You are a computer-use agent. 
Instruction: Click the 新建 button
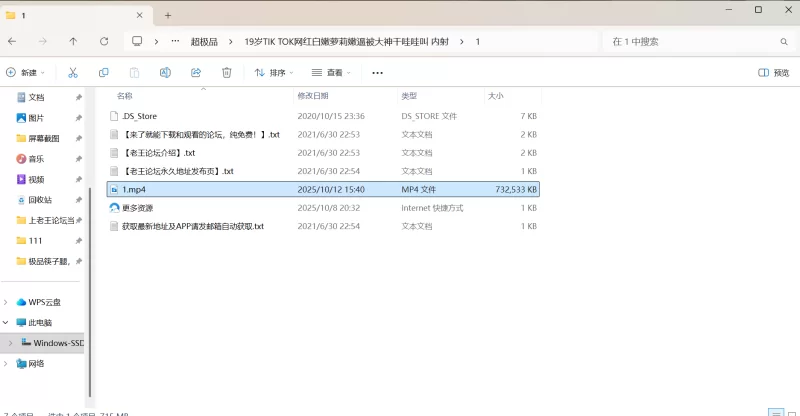(x=26, y=72)
